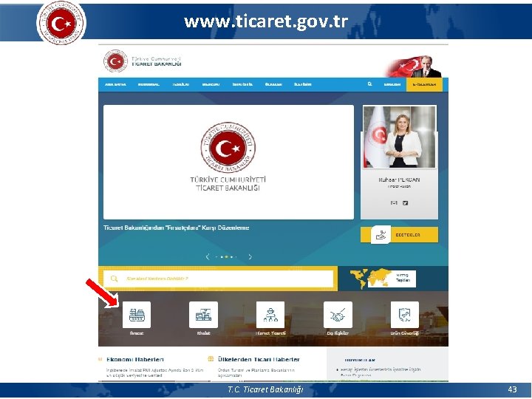The width and height of the screenshot is (532, 399).
Task: Open the Dış İlişkiler handshake icon tile
Action: tap(338, 315)
